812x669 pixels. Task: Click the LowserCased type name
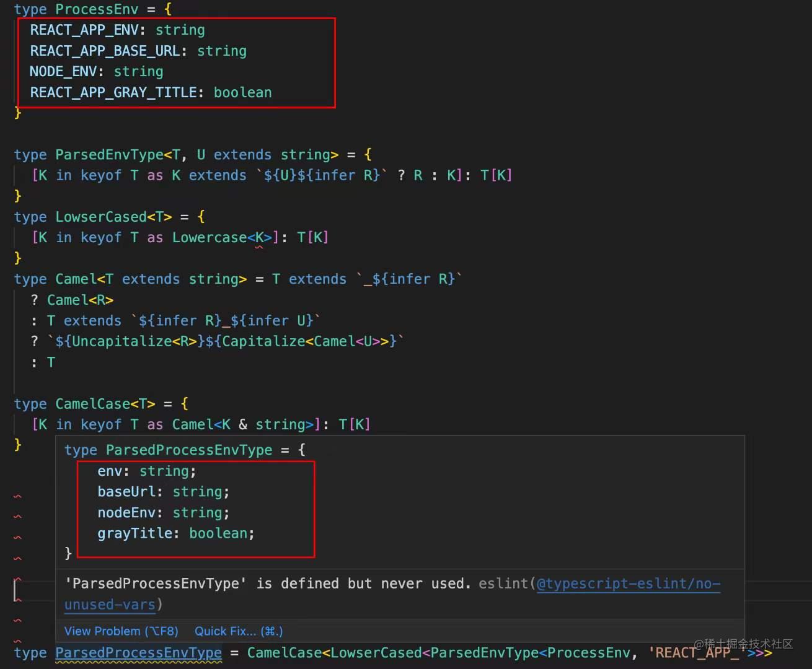point(100,216)
